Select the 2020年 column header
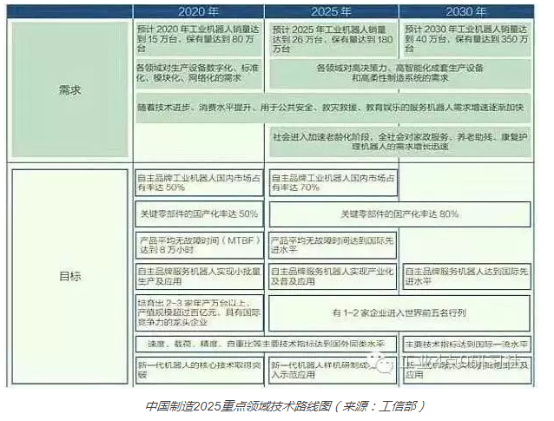The image size is (554, 421). click(x=199, y=12)
